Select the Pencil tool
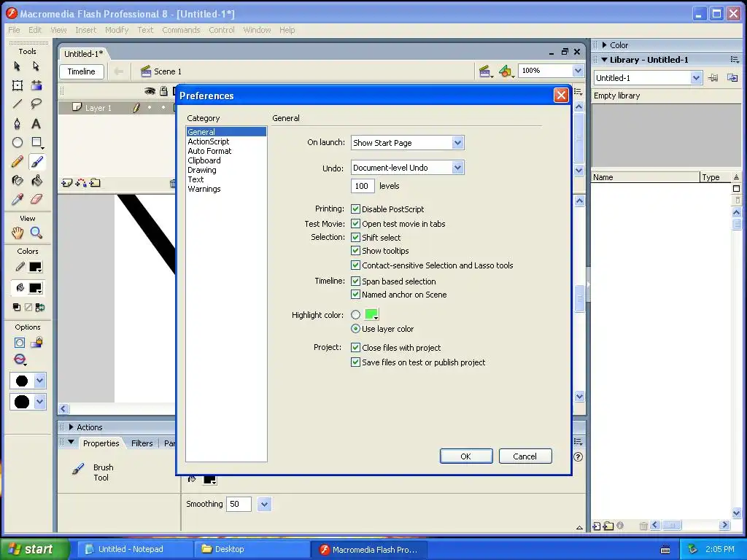This screenshot has height=560, width=747. tap(18, 162)
